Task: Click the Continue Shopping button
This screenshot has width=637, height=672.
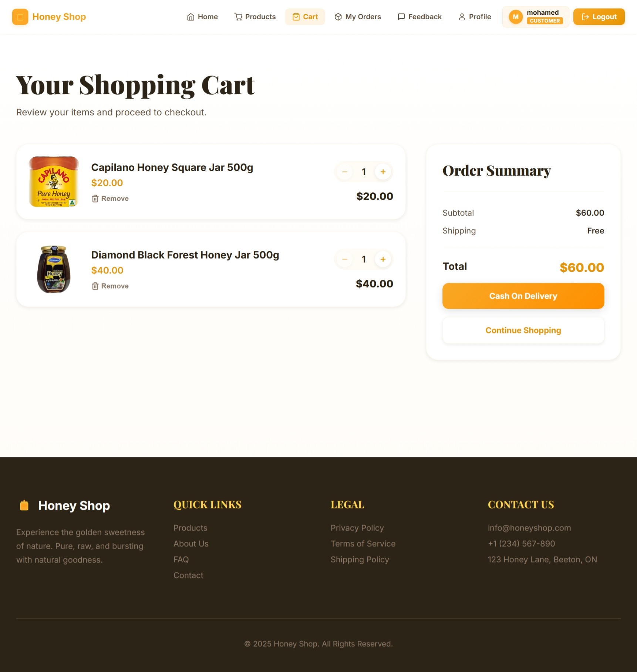Action: [x=523, y=331]
